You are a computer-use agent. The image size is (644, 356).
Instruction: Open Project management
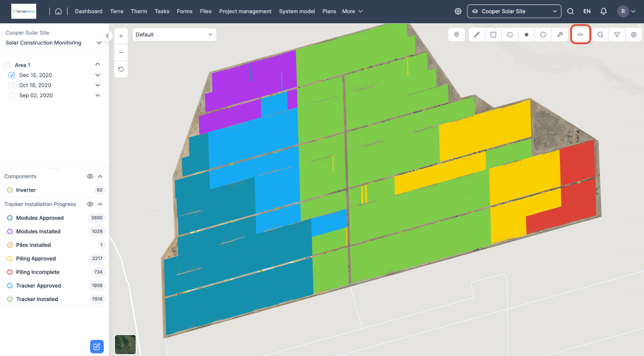(x=245, y=11)
